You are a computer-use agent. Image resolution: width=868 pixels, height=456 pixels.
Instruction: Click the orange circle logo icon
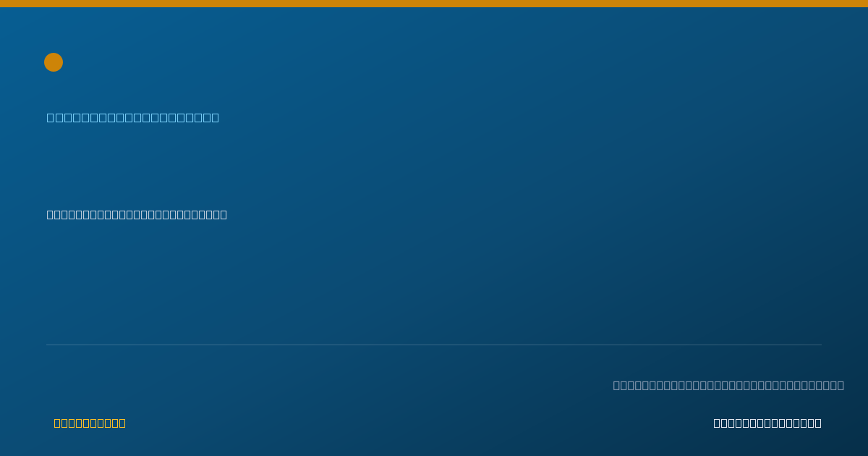(x=54, y=62)
